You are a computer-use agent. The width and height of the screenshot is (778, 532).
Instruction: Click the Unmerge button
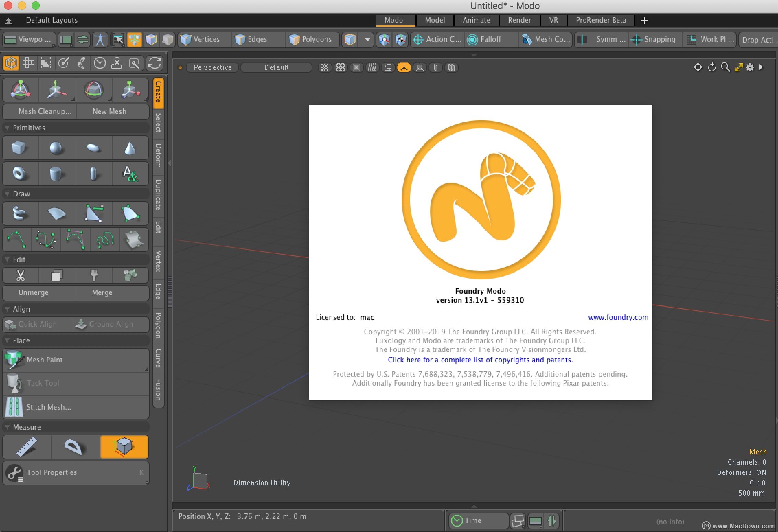[x=39, y=293]
